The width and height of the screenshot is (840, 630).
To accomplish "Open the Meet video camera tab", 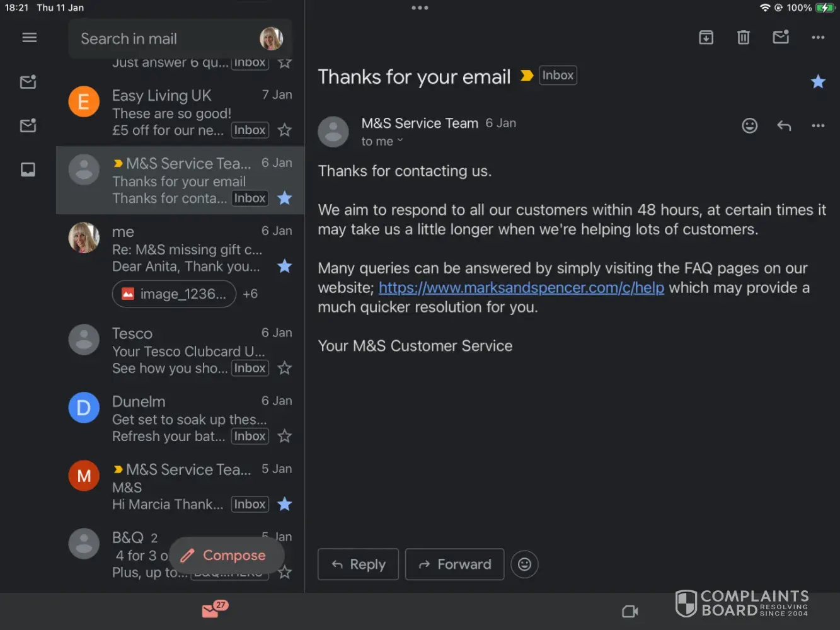I will click(x=630, y=611).
